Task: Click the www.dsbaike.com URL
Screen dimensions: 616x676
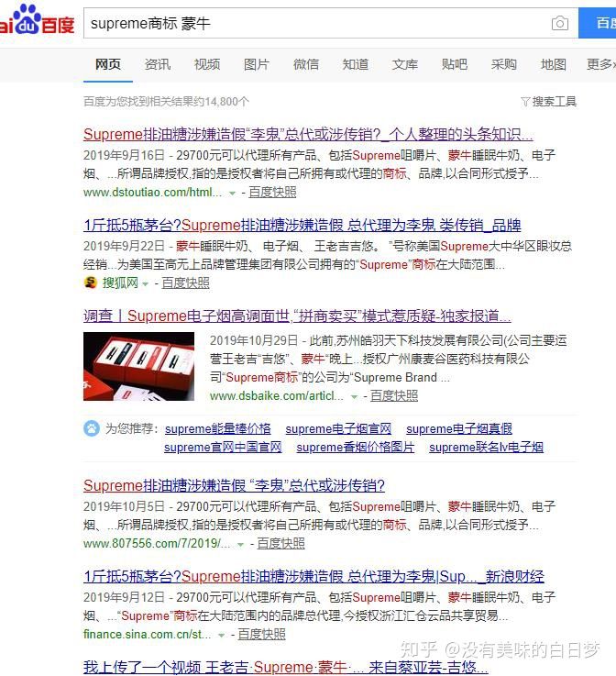Action: (x=277, y=396)
